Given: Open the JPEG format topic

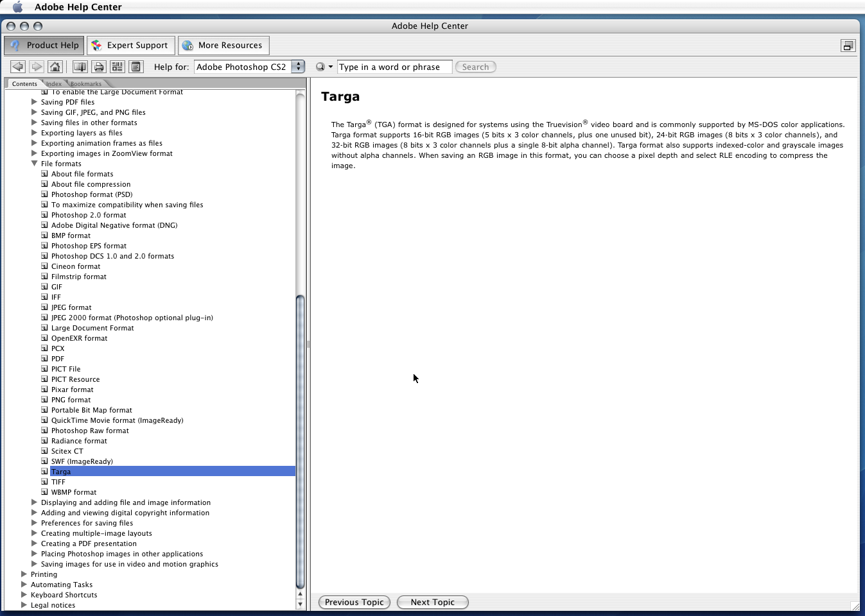Looking at the screenshot, I should pyautogui.click(x=71, y=307).
